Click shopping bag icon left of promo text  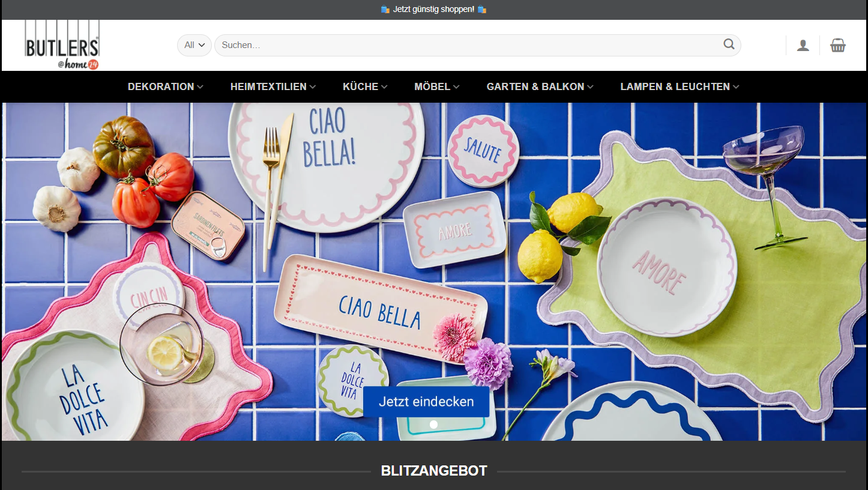[x=385, y=10]
